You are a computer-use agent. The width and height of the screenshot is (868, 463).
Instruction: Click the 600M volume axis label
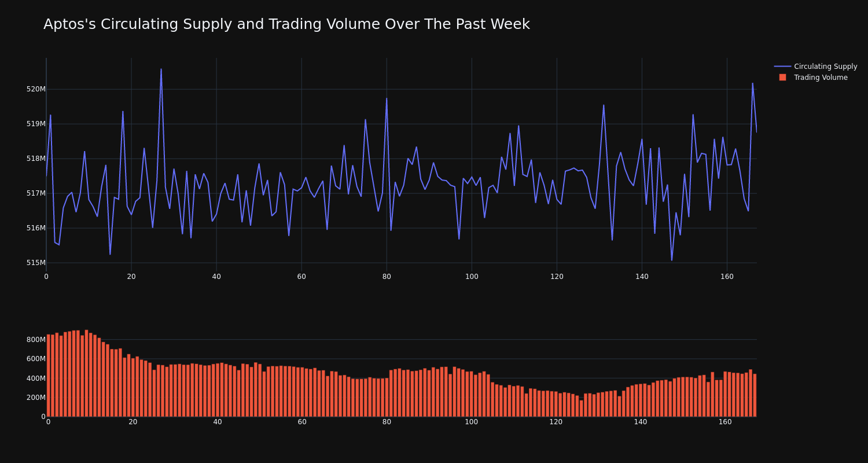36,359
